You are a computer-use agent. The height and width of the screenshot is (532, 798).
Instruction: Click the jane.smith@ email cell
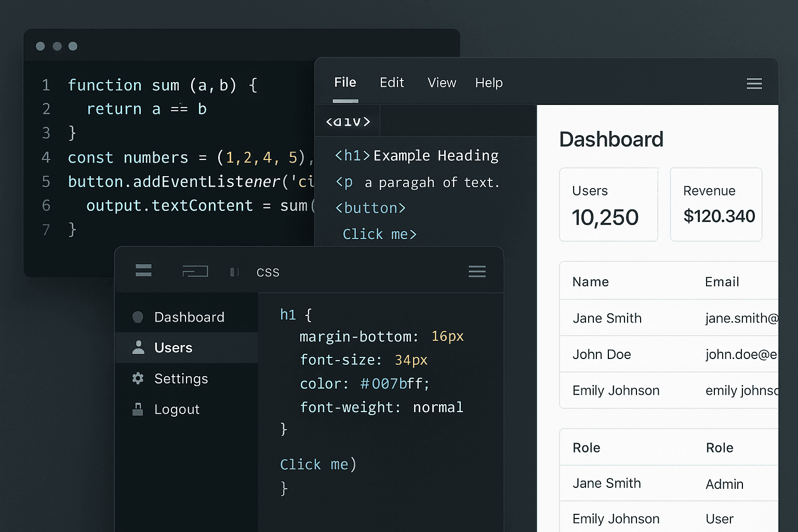point(742,318)
